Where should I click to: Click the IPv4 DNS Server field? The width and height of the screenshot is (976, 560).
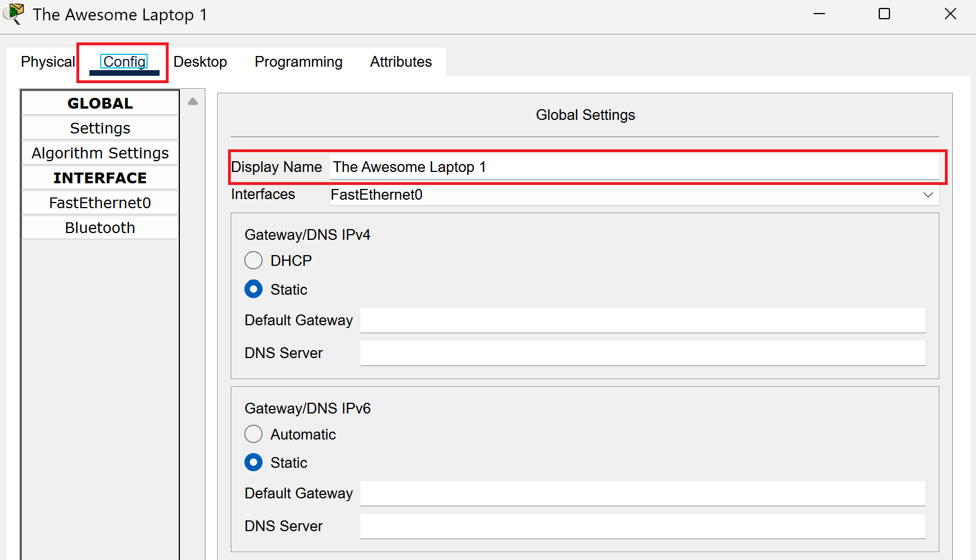click(x=643, y=353)
